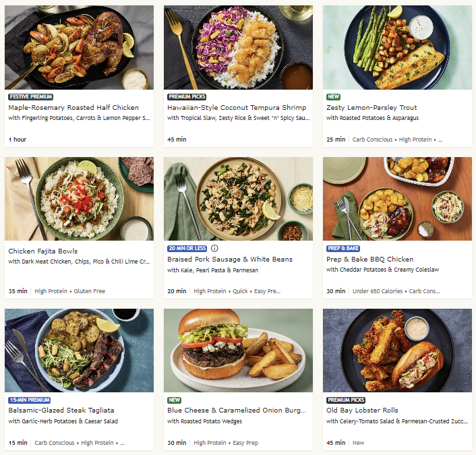Click the 15-MIN PREMIUM tag
This screenshot has height=455, width=476.
pyautogui.click(x=30, y=400)
